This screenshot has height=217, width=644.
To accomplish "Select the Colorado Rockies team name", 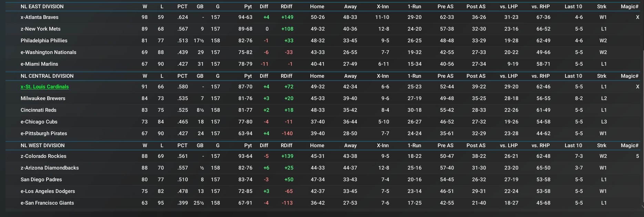I will tap(43, 156).
